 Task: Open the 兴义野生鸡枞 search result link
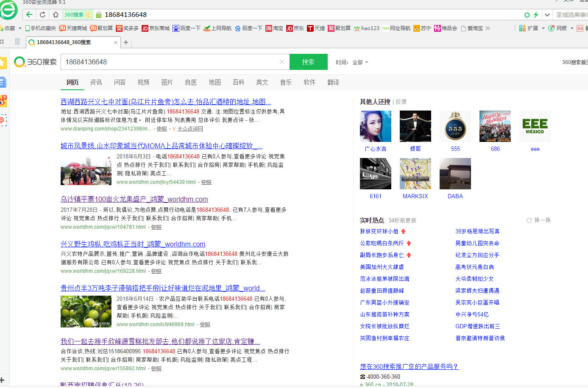133,244
